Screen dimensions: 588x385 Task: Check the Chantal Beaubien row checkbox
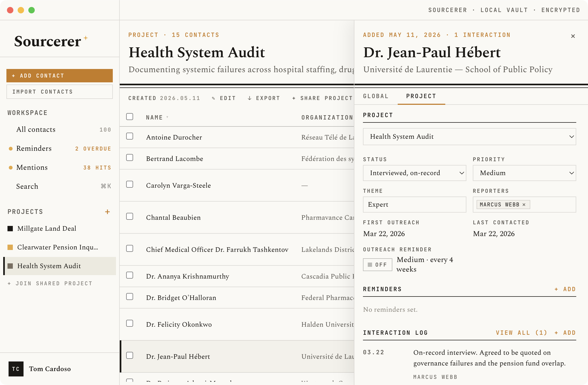130,216
